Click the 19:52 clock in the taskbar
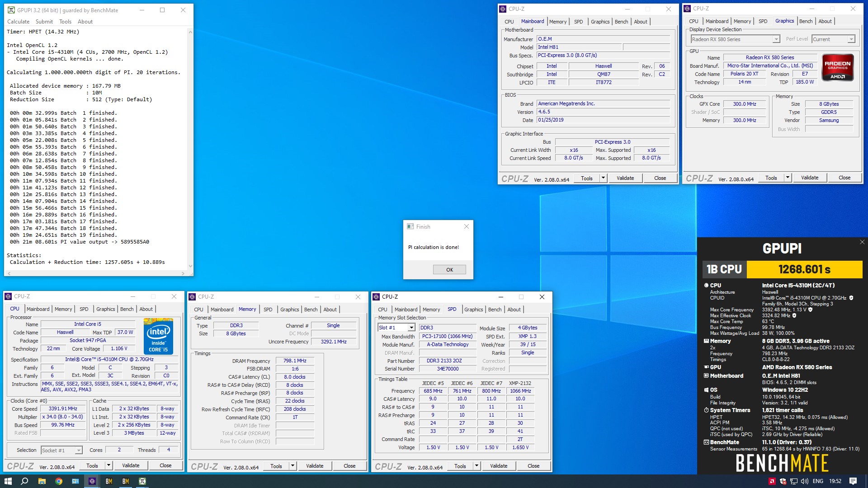This screenshot has width=868, height=488. [835, 481]
